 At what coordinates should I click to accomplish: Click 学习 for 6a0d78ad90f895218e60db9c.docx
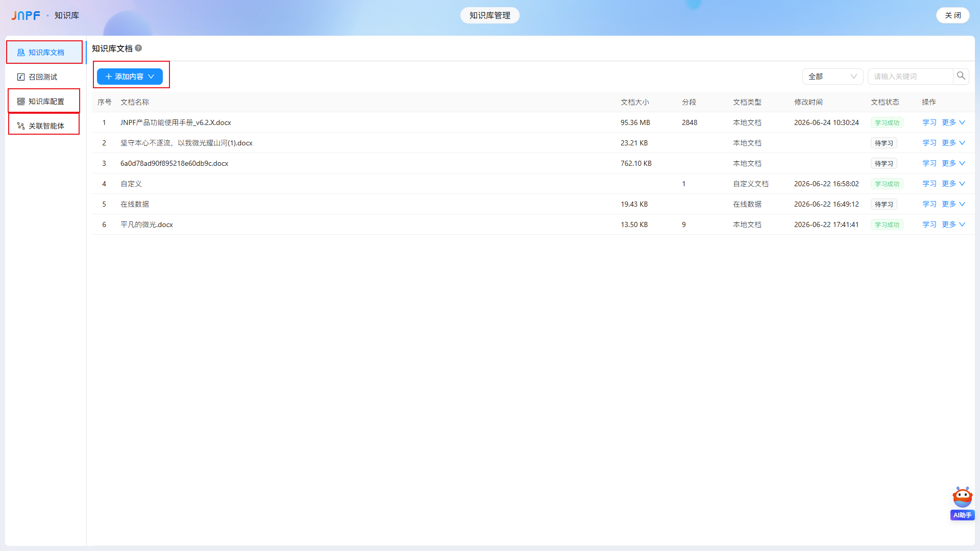[929, 163]
